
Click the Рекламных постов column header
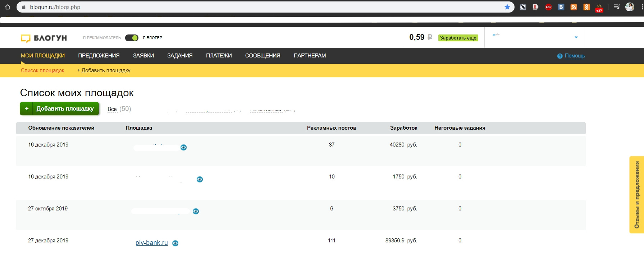click(x=332, y=128)
